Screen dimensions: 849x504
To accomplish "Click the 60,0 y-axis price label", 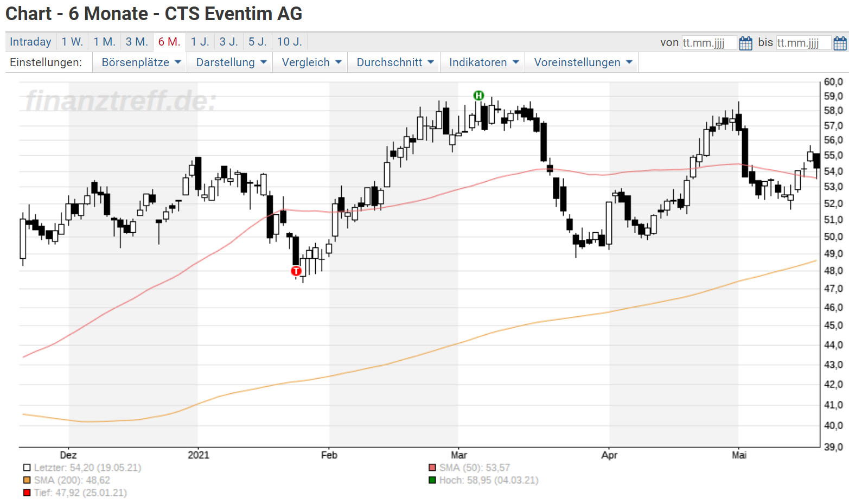I will pyautogui.click(x=833, y=82).
